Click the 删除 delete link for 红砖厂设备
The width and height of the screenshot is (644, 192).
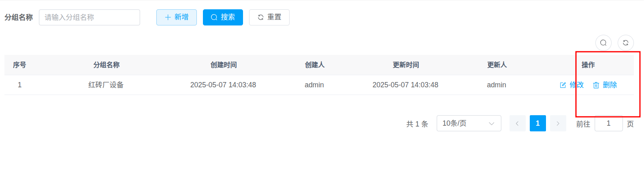(x=605, y=85)
